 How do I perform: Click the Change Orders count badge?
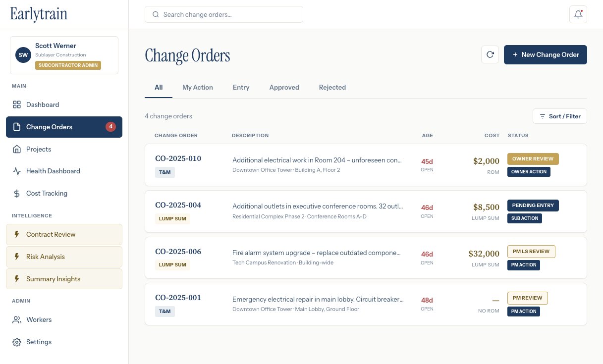pos(110,126)
